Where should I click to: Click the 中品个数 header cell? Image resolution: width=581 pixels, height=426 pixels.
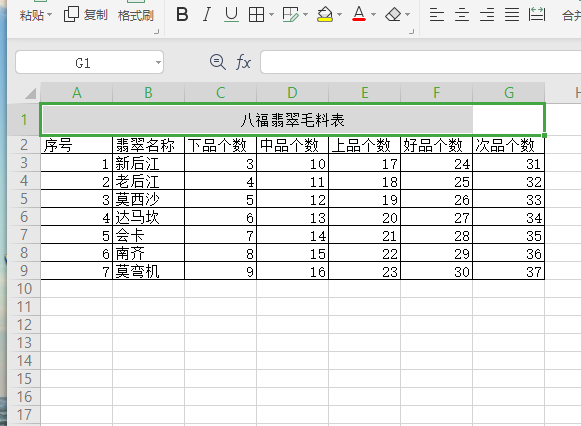(x=292, y=145)
